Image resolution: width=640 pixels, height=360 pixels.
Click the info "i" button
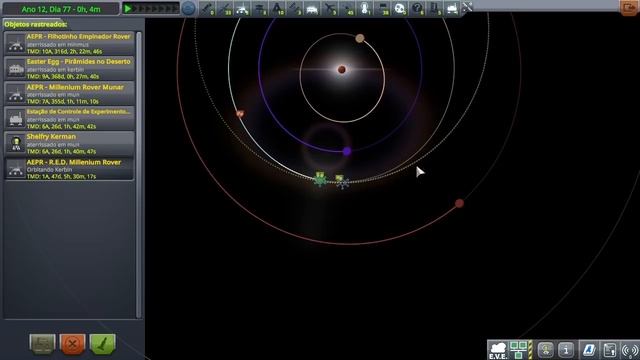pos(566,350)
